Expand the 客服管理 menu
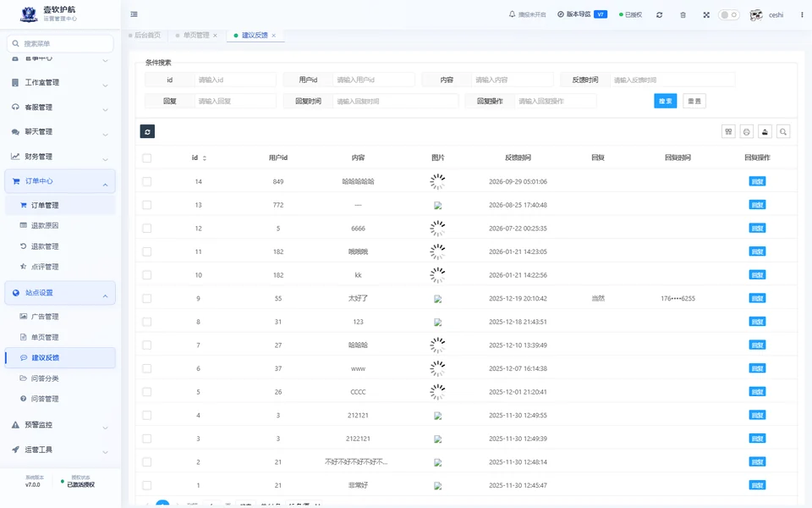Screen dimensions: 812x508 pyautogui.click(x=60, y=108)
